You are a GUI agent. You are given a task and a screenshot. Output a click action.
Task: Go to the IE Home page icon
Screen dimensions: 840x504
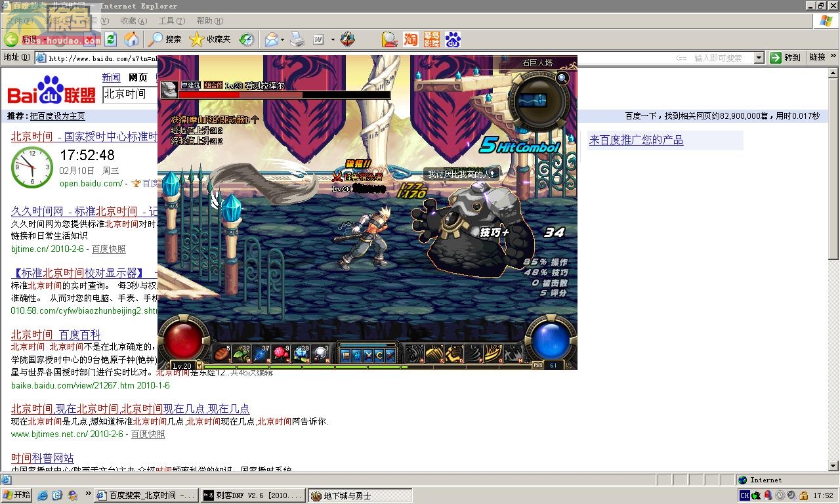131,39
